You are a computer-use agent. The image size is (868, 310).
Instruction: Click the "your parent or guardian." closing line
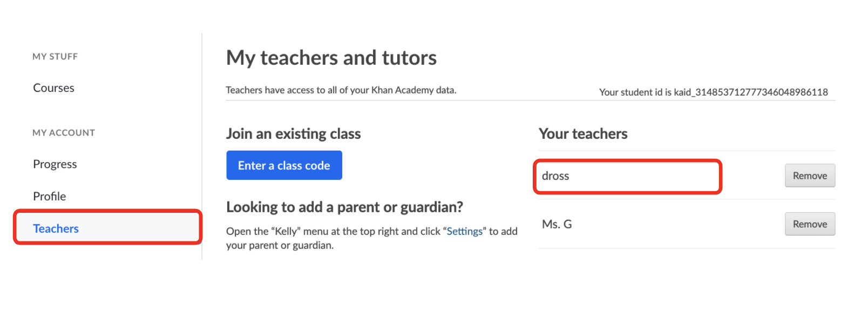pos(280,246)
